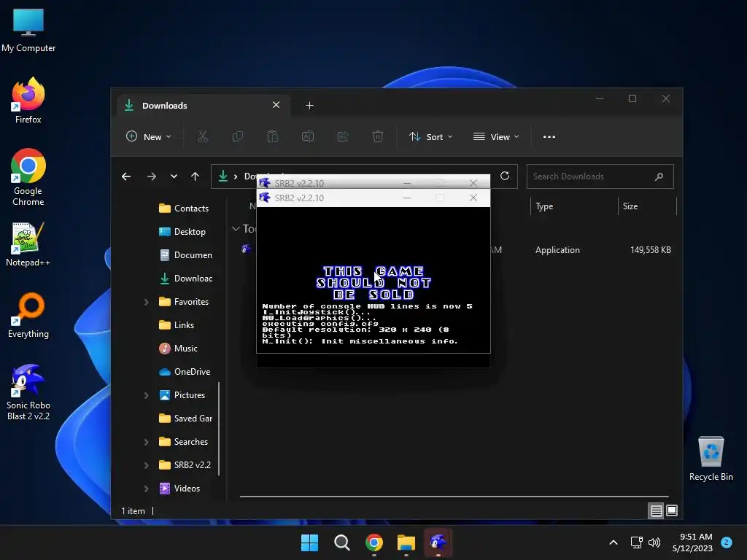The width and height of the screenshot is (747, 560).
Task: Open the New dropdown menu
Action: pyautogui.click(x=148, y=136)
